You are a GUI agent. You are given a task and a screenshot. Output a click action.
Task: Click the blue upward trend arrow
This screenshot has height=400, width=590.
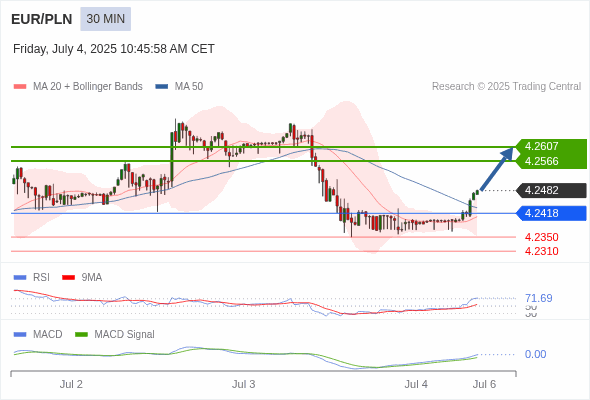[497, 169]
